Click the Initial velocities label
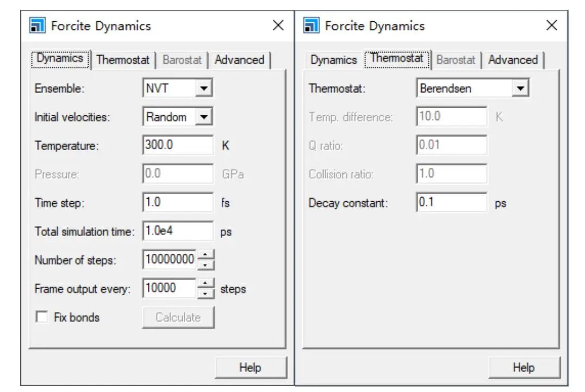 pyautogui.click(x=72, y=117)
